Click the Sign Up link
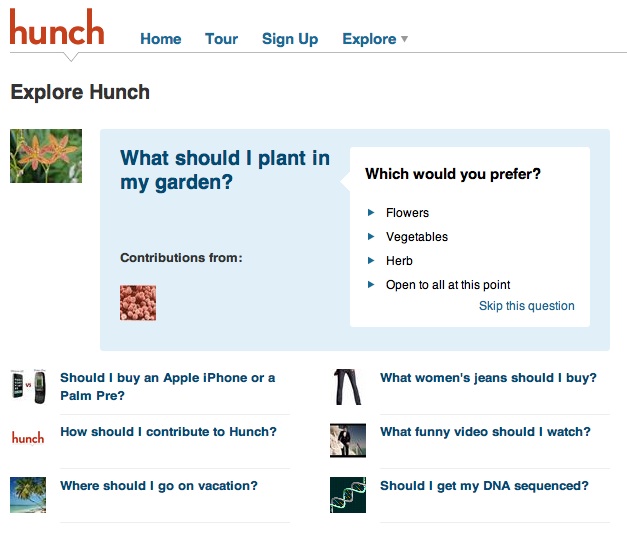 (x=290, y=39)
